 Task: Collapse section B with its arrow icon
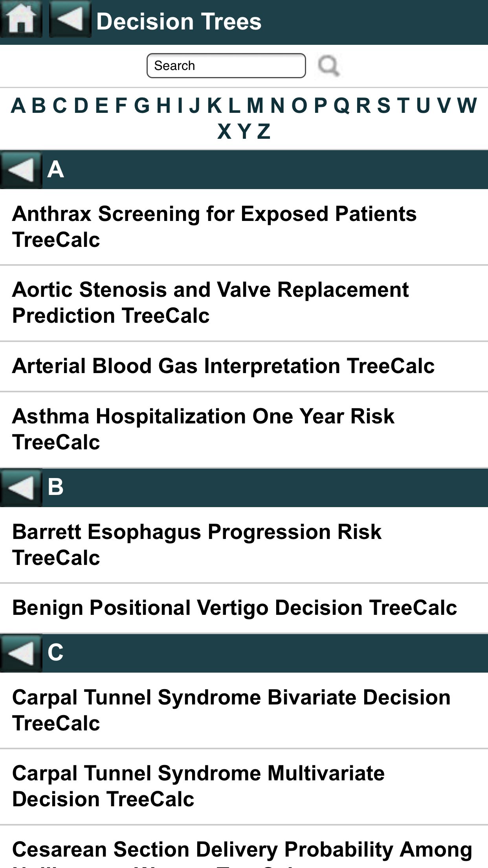[21, 487]
